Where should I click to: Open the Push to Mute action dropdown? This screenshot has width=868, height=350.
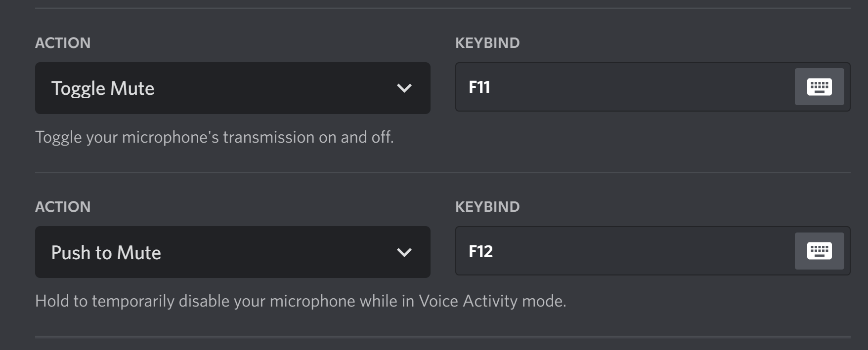coord(232,252)
